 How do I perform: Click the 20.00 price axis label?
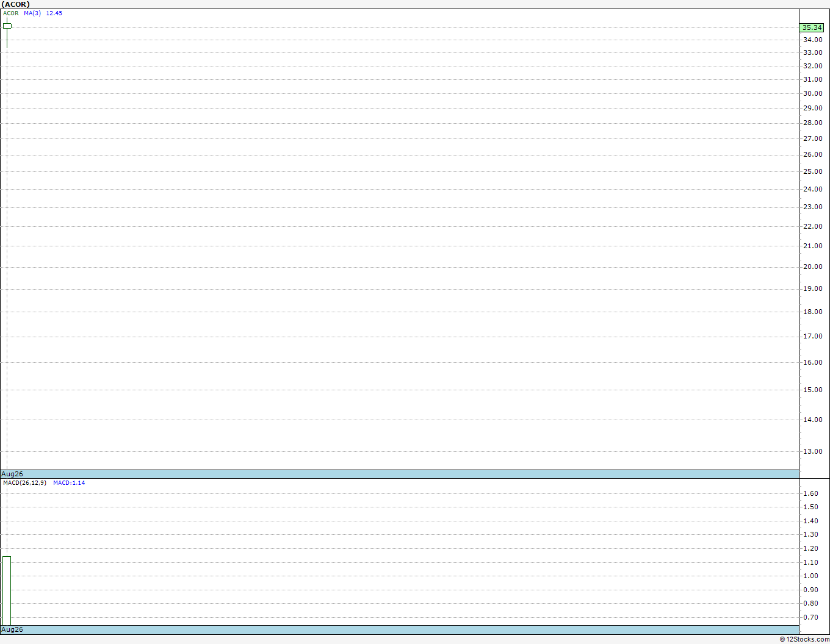tap(812, 267)
